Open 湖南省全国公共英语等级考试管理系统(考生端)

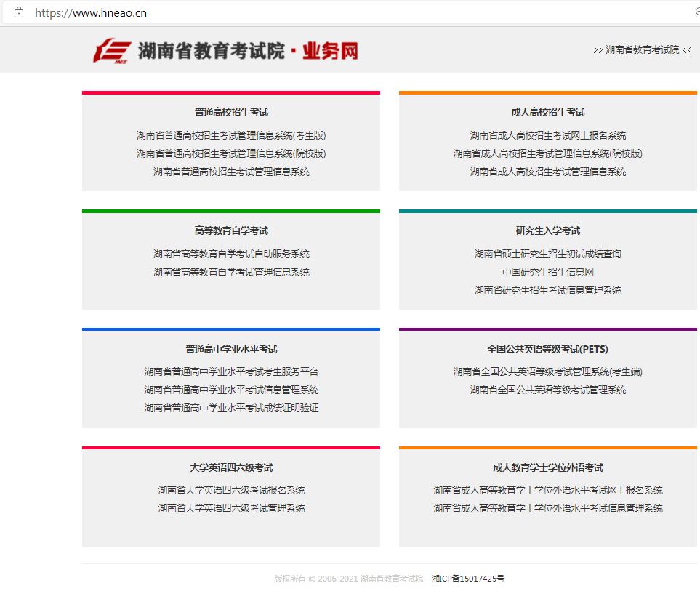pos(548,371)
